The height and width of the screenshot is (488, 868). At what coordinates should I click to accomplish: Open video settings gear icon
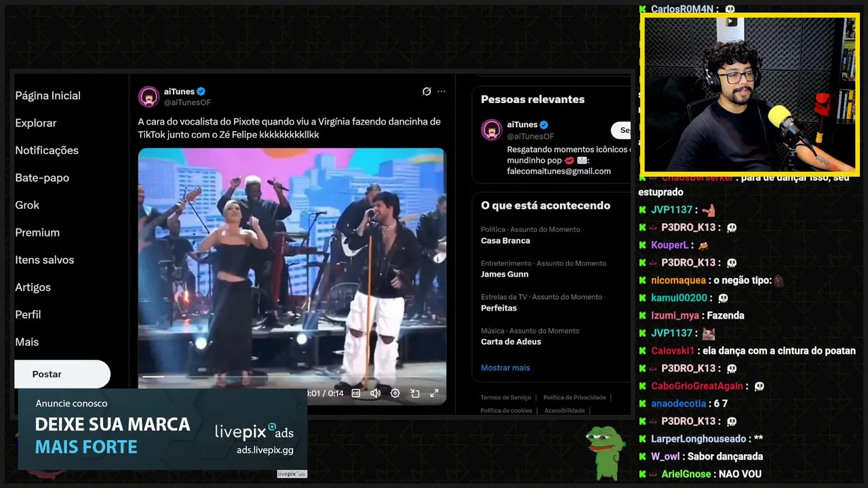coord(395,393)
